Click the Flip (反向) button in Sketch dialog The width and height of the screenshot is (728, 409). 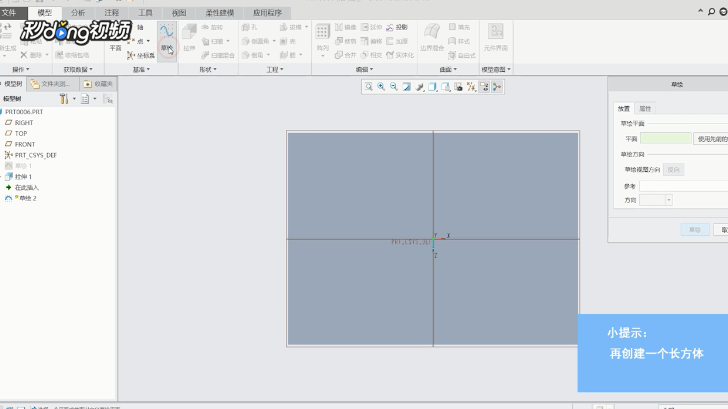coord(673,170)
